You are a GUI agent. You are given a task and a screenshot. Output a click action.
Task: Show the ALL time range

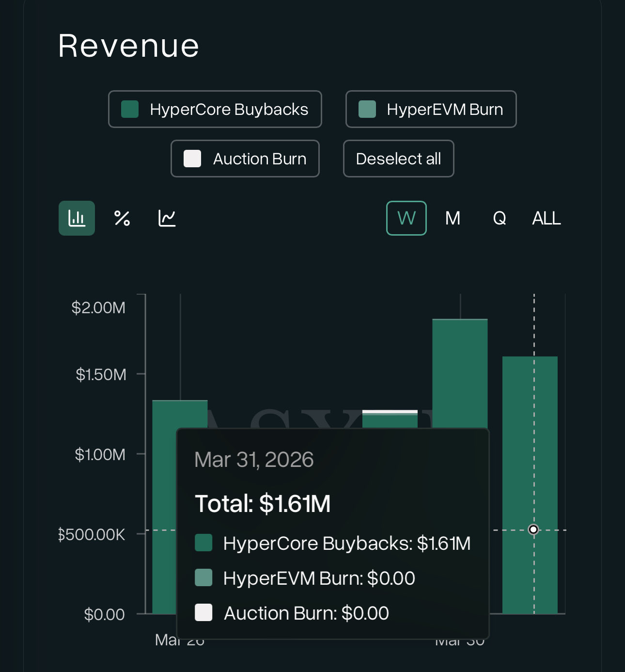tap(546, 218)
